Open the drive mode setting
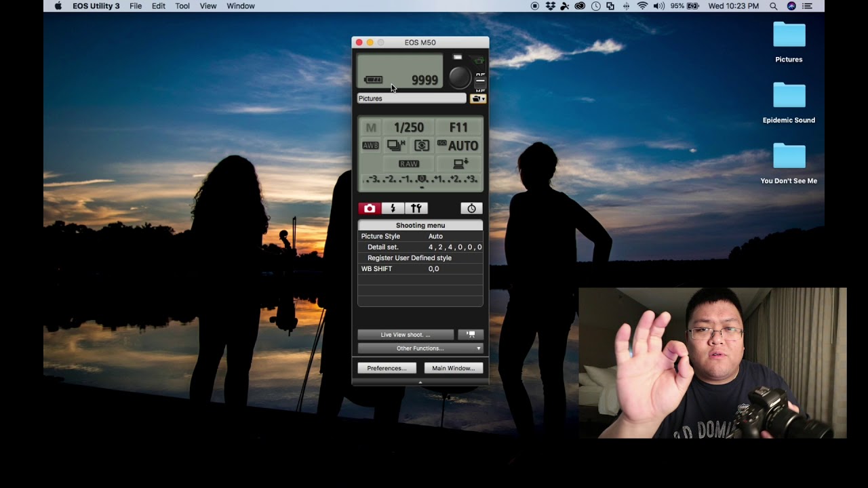This screenshot has width=868, height=488. 396,146
